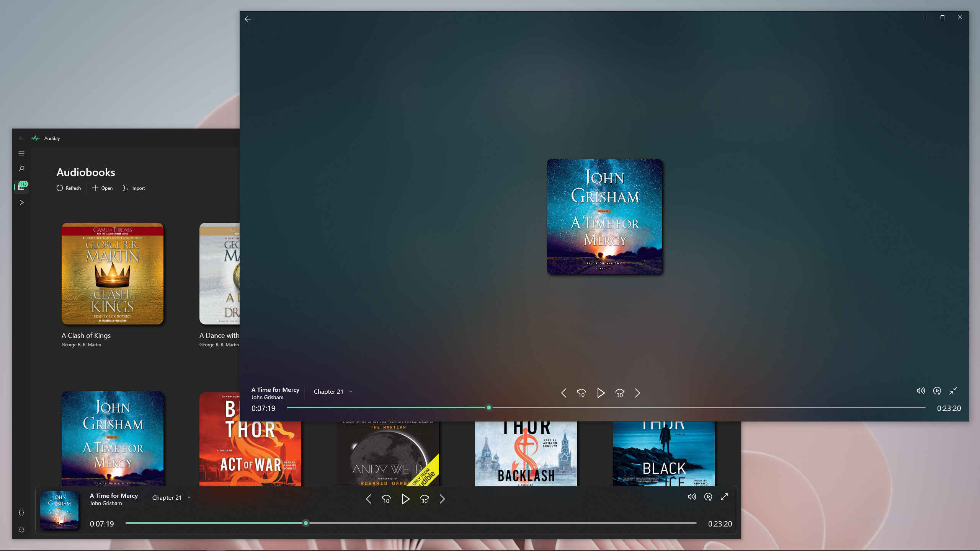980x551 pixels.
Task: Open playback speed in bottom player bar
Action: pyautogui.click(x=708, y=497)
